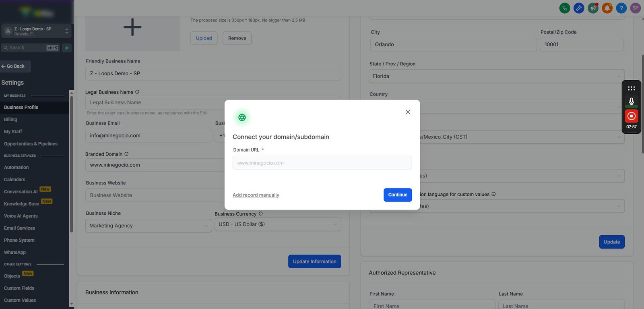Open Automation settings
The image size is (644, 309).
(16, 168)
